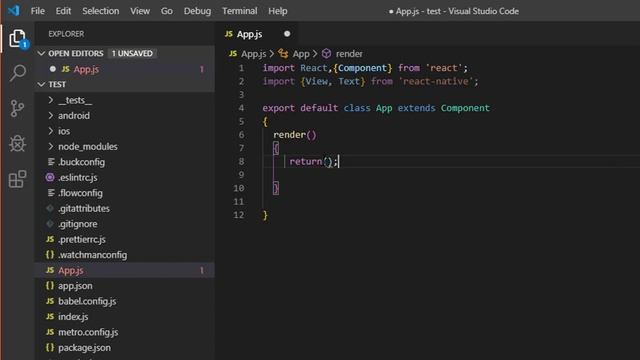Open the Terminal menu
This screenshot has width=640, height=360.
[x=240, y=11]
